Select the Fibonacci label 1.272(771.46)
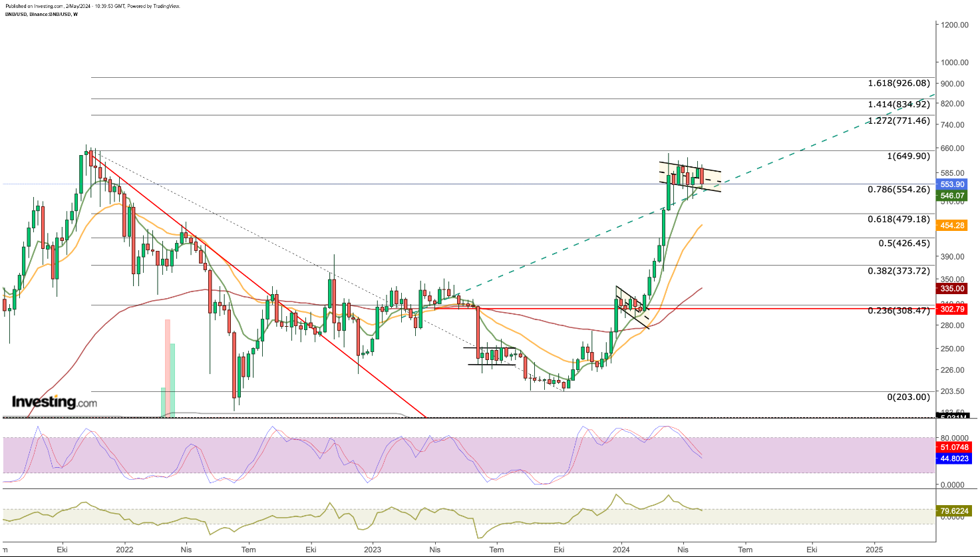Viewport: 980px width, 557px height. coord(899,120)
